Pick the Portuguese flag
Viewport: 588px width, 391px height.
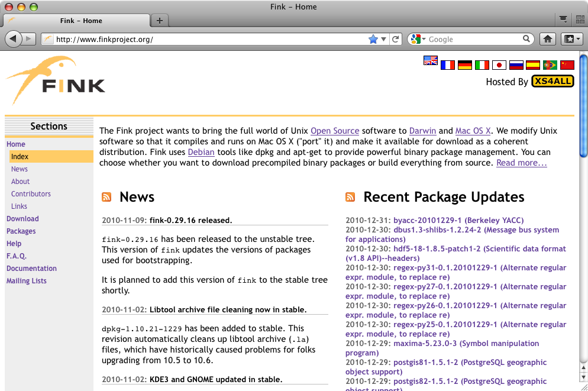coord(550,65)
